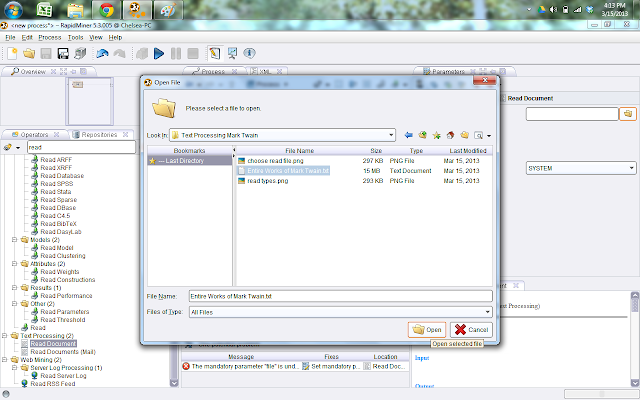
Task: Click folder browse button beside file parameter
Action: (628, 114)
